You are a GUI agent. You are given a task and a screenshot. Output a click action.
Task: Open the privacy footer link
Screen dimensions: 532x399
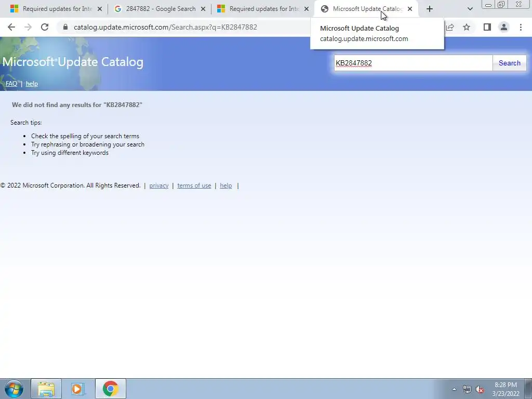[x=159, y=185]
